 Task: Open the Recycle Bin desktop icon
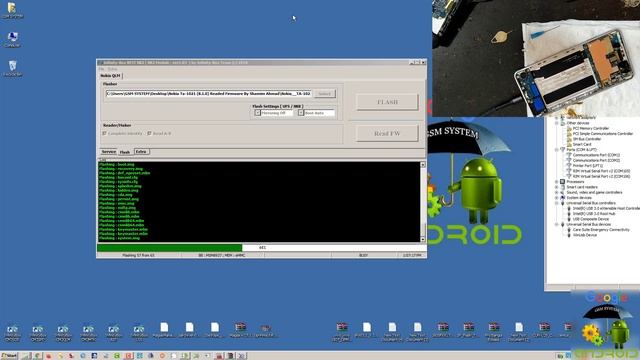[13, 68]
